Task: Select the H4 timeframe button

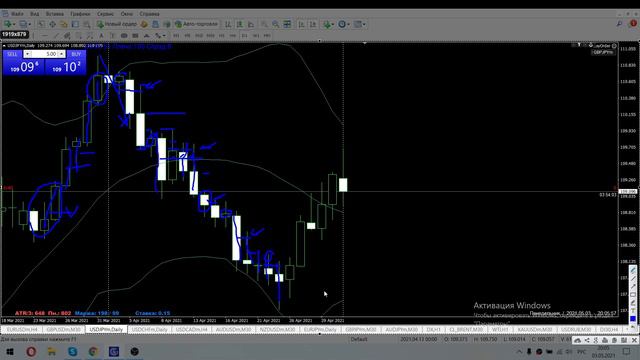Action: click(233, 36)
